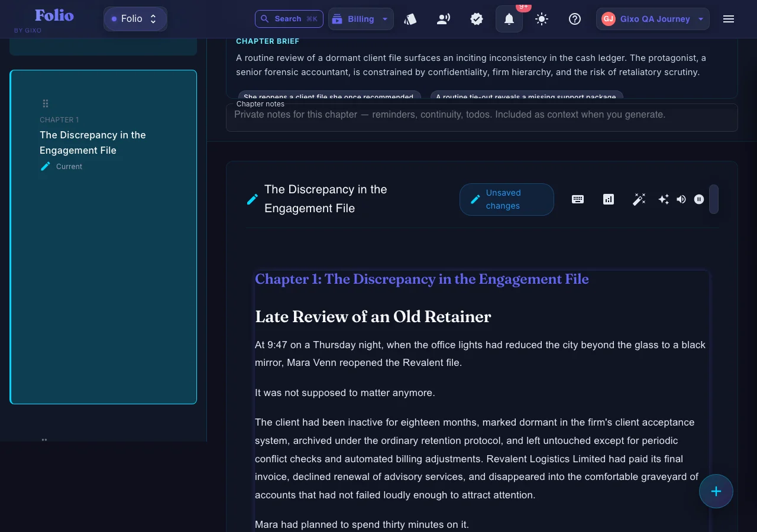757x532 pixels.
Task: Select Chapter 1 card in sidebar
Action: coord(103,237)
